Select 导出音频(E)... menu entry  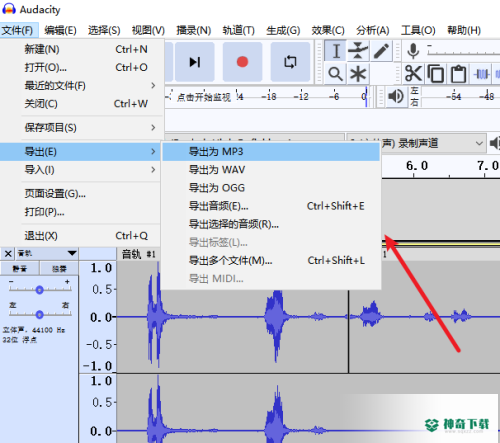(x=271, y=206)
